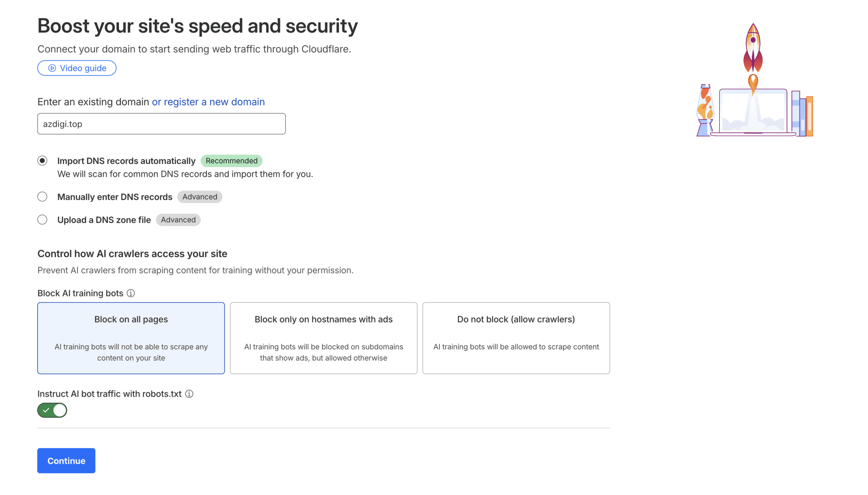Image resolution: width=868 pixels, height=495 pixels.
Task: Choose Do not block (allow crawlers)
Action: (x=516, y=338)
